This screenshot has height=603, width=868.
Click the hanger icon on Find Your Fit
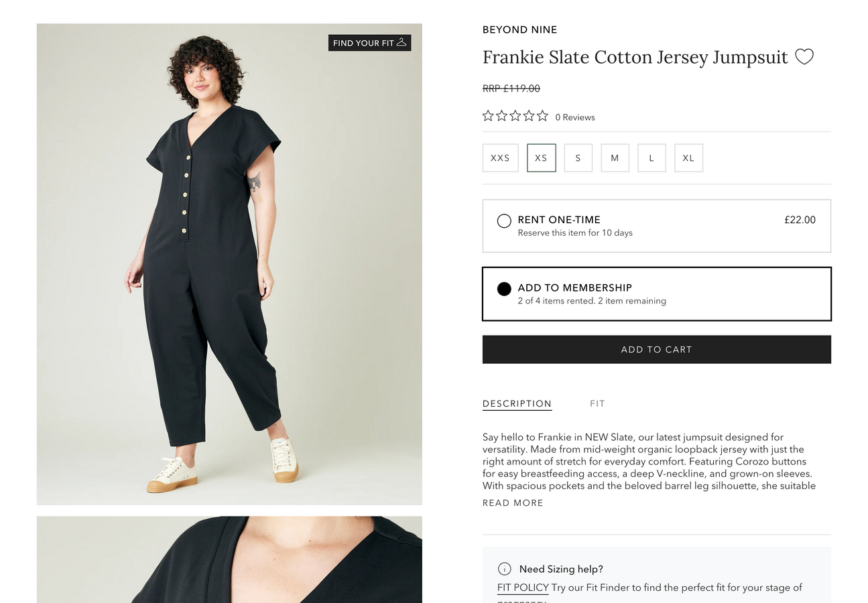tap(401, 42)
